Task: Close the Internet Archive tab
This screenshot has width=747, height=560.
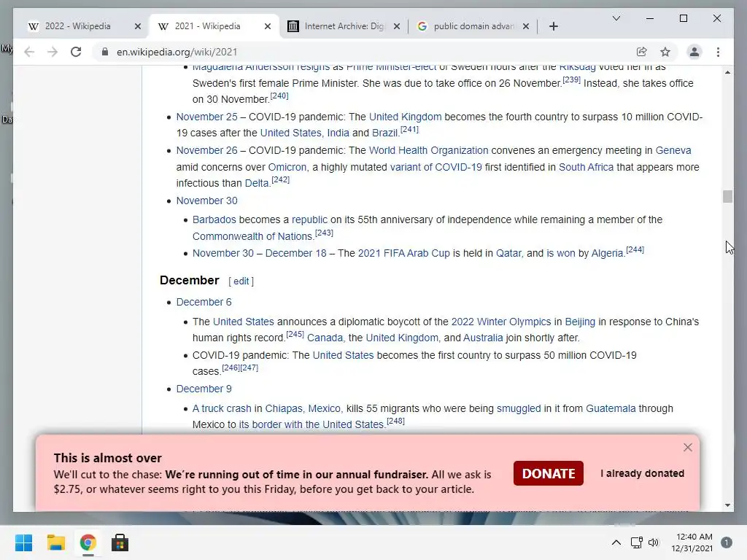Action: pos(396,26)
